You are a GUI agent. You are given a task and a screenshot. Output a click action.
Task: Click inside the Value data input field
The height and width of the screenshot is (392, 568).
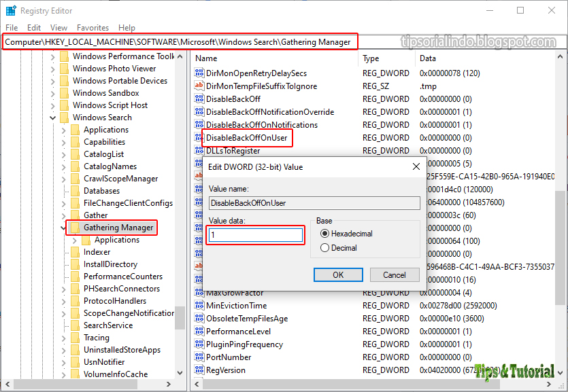255,235
